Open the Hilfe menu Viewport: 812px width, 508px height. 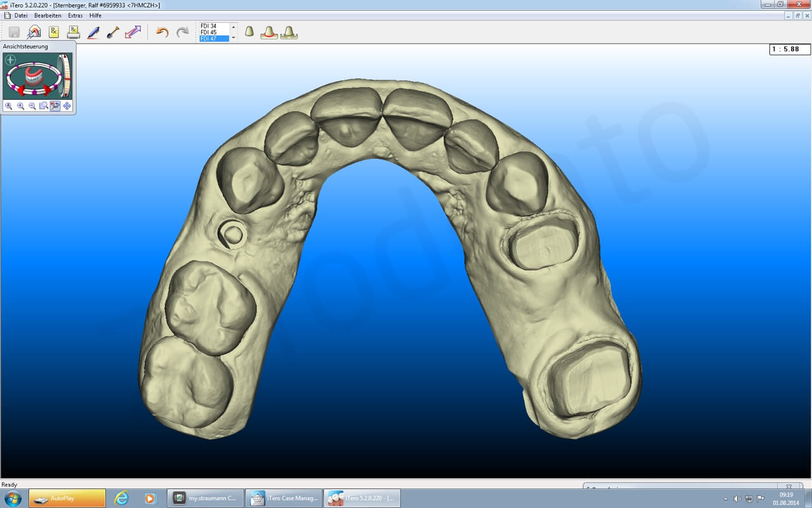[x=95, y=15]
